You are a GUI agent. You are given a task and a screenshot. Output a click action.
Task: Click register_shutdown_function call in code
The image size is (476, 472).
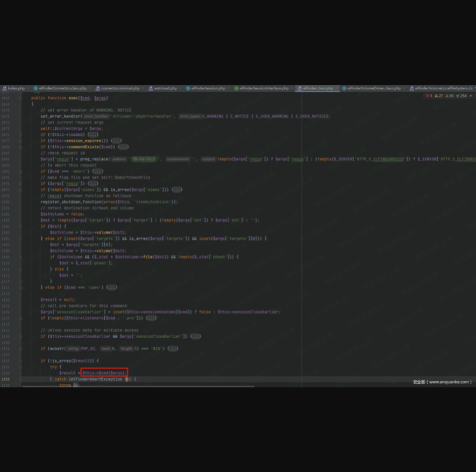[72, 202]
